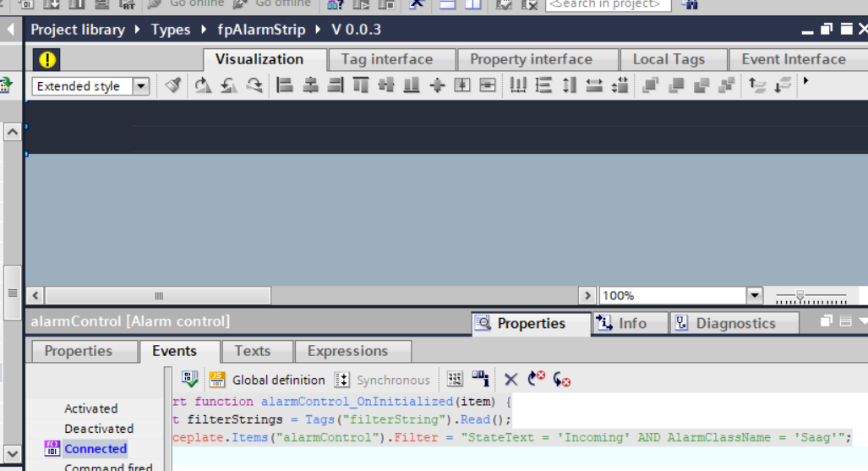This screenshot has width=868, height=471.
Task: Click the horizontal scrollbar right arrow
Action: pyautogui.click(x=587, y=296)
